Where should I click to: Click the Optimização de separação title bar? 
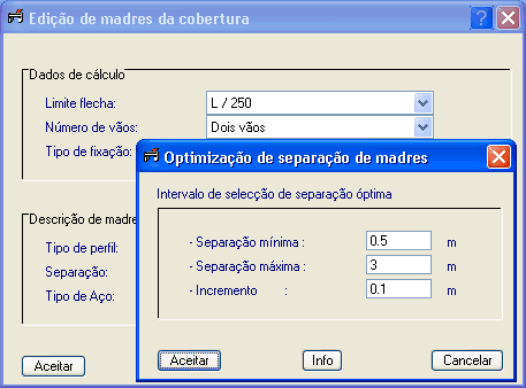(296, 158)
